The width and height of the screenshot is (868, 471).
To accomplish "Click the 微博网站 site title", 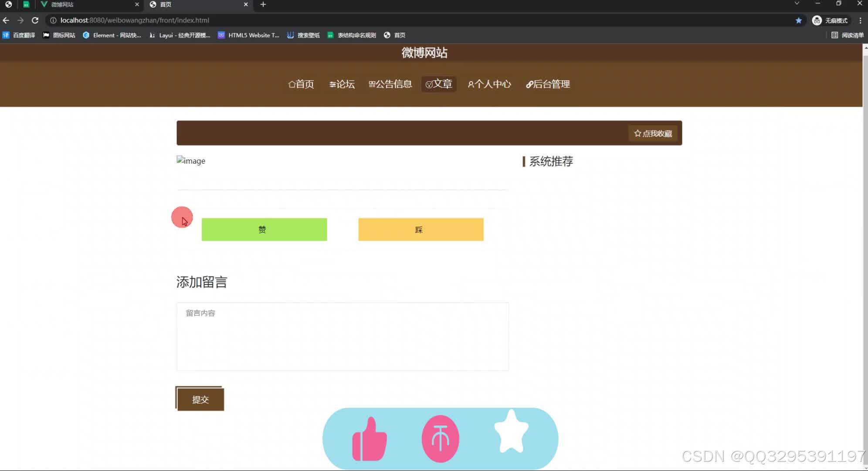I will pos(424,53).
